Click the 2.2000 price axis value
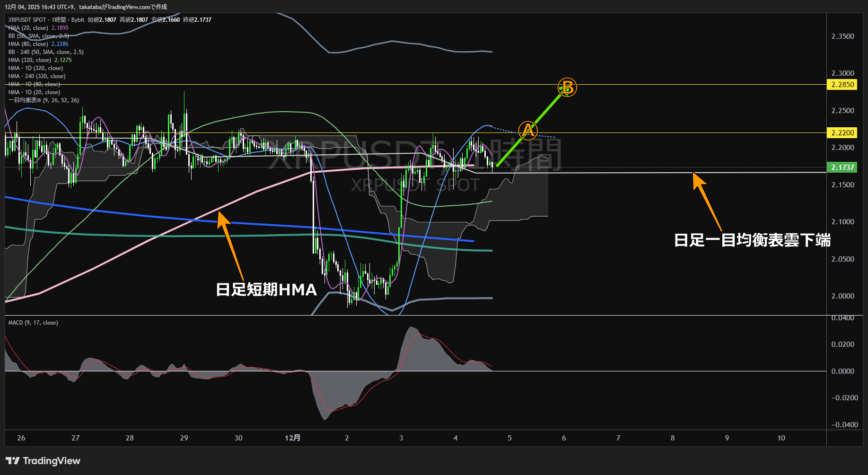868x475 pixels. (842, 148)
